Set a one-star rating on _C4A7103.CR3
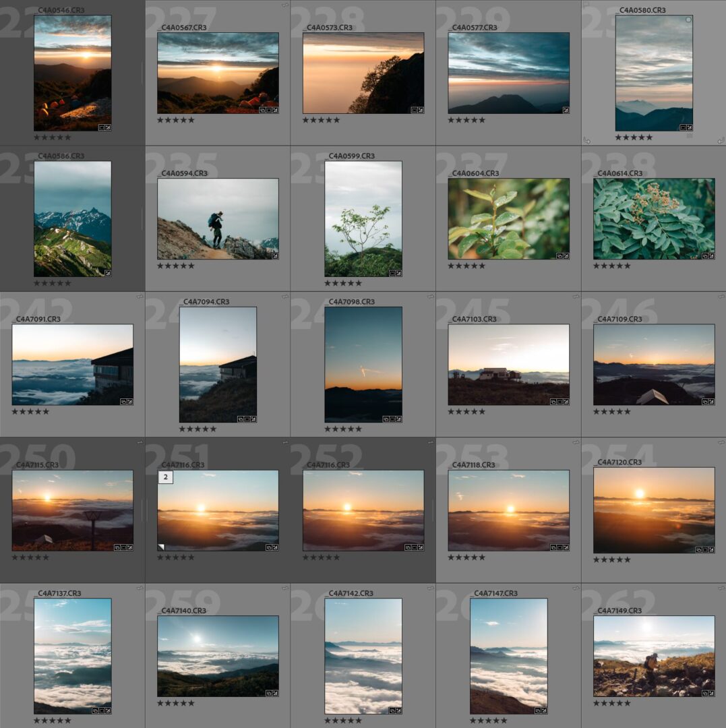The width and height of the screenshot is (726, 728). [x=451, y=411]
